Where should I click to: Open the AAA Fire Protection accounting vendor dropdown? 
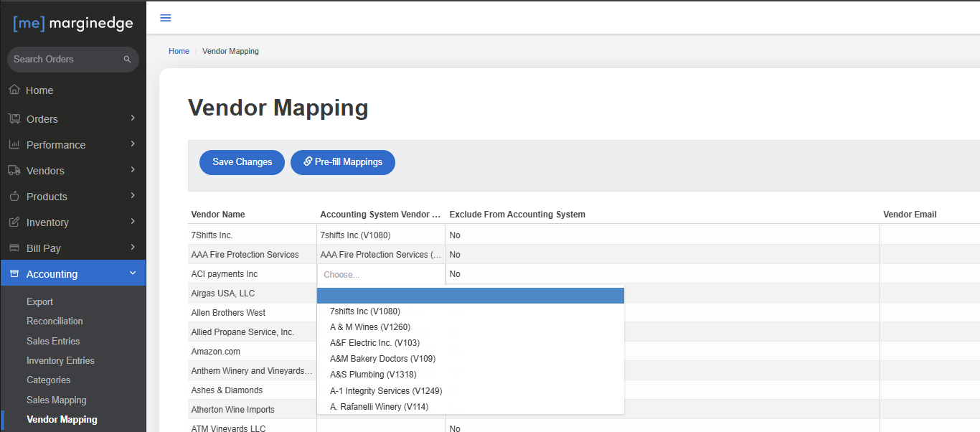[x=381, y=255]
